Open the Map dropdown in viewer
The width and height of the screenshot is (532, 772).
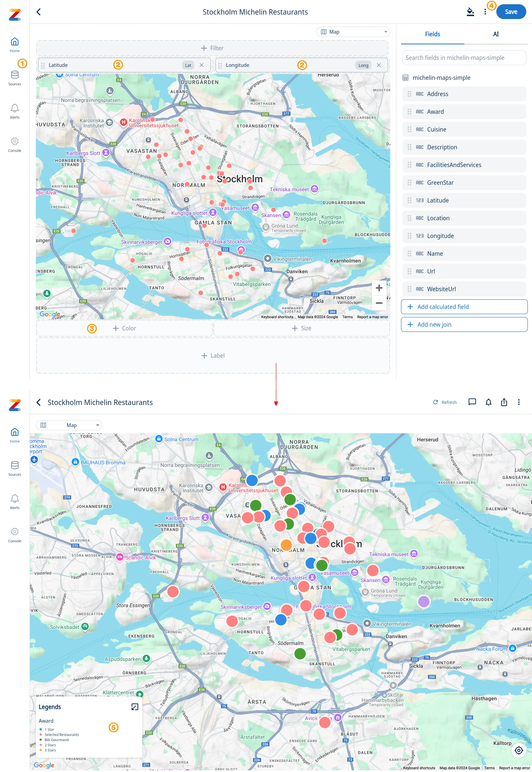pos(69,425)
